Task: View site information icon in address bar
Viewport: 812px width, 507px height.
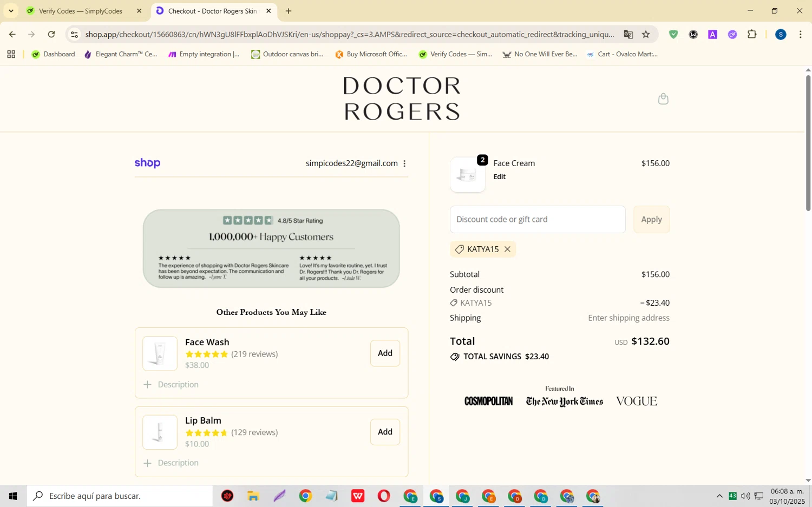Action: click(75, 34)
